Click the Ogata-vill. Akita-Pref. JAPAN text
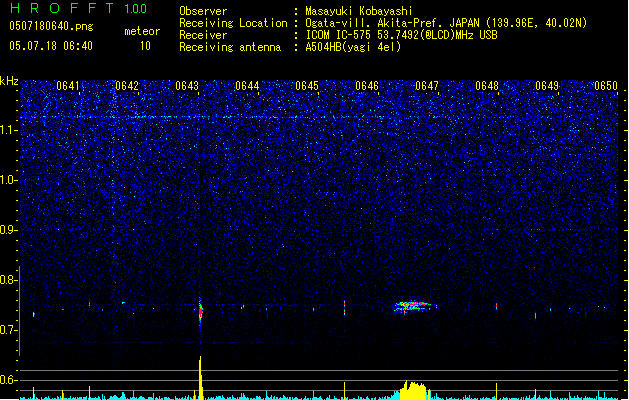629x400 pixels. 391,23
